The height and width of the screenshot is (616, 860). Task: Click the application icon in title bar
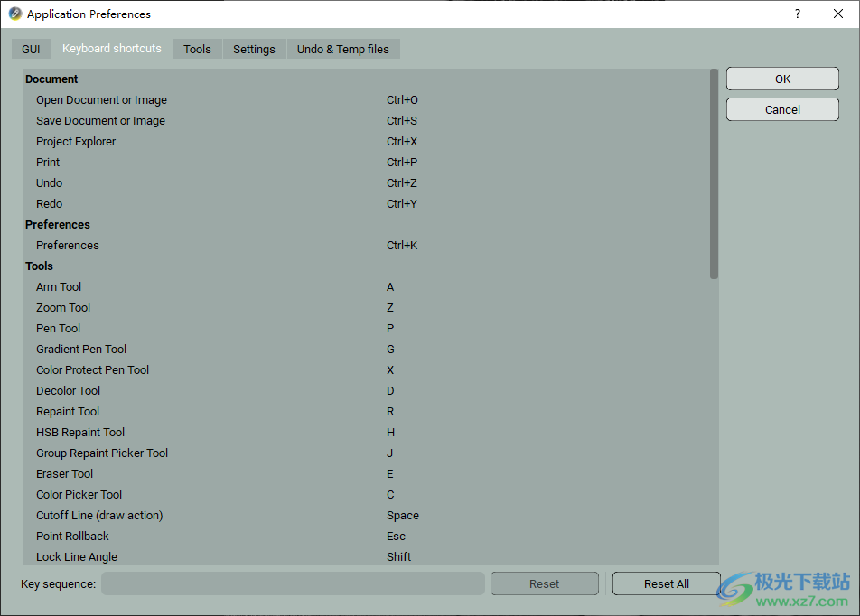click(x=14, y=14)
